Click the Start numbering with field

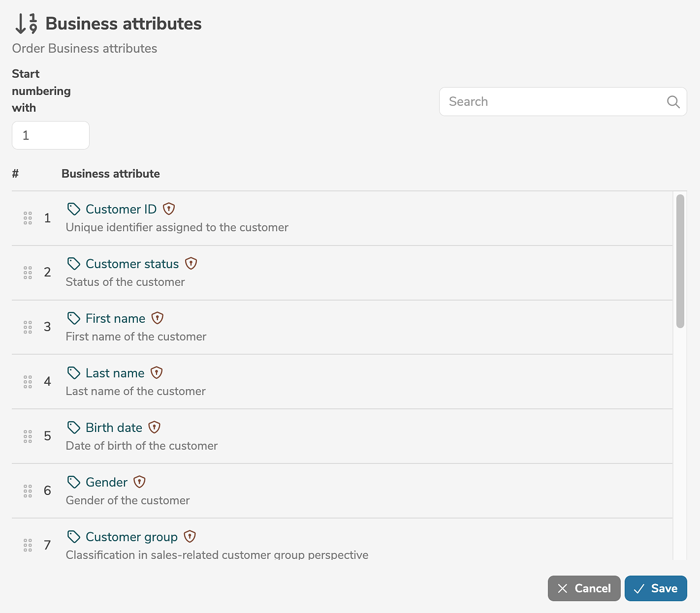(51, 135)
